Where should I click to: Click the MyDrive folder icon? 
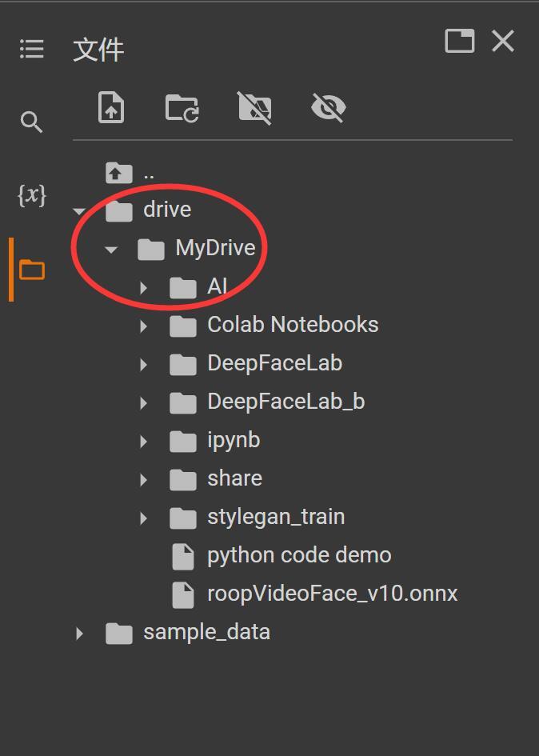(151, 250)
